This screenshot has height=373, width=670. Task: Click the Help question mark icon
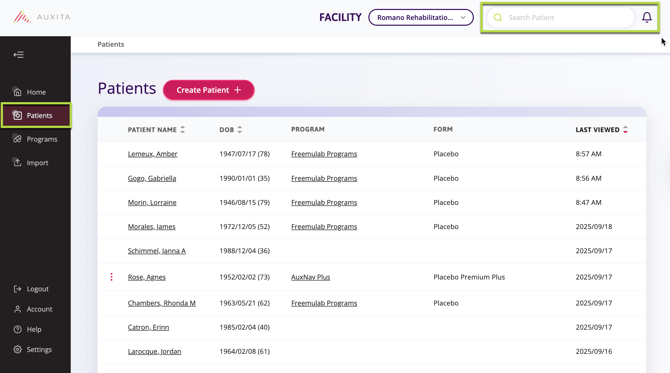(17, 329)
